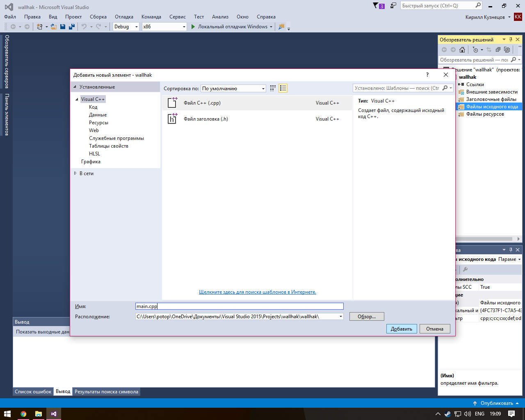Image resolution: width=525 pixels, height=420 pixels.
Task: Open the location path dropdown arrow
Action: tap(340, 317)
